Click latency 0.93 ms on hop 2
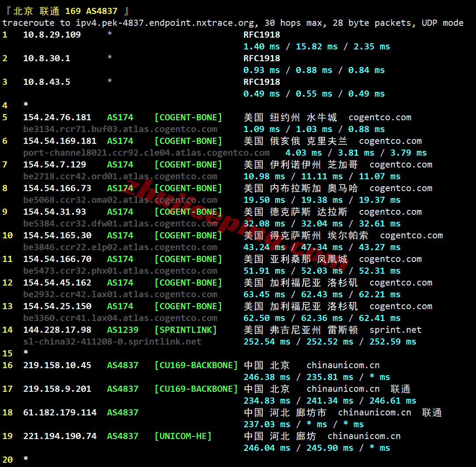This screenshot has width=476, height=467. pyautogui.click(x=262, y=70)
